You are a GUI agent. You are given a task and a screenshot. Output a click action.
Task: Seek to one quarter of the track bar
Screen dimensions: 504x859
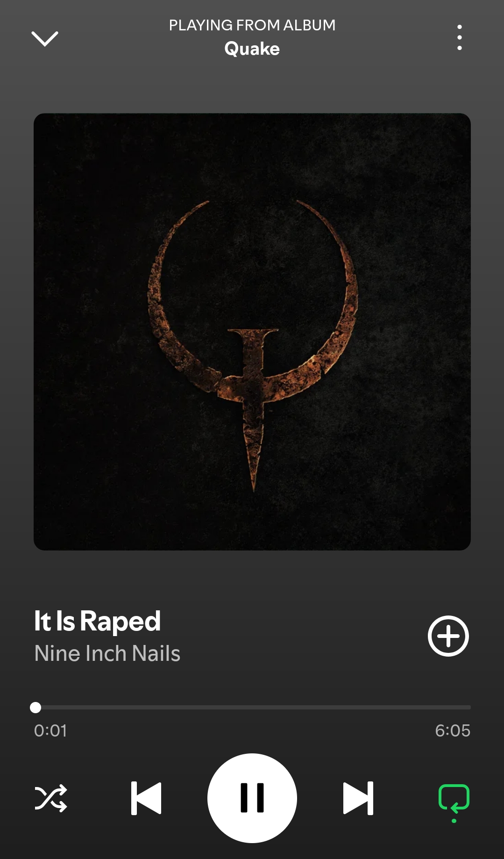tap(143, 708)
